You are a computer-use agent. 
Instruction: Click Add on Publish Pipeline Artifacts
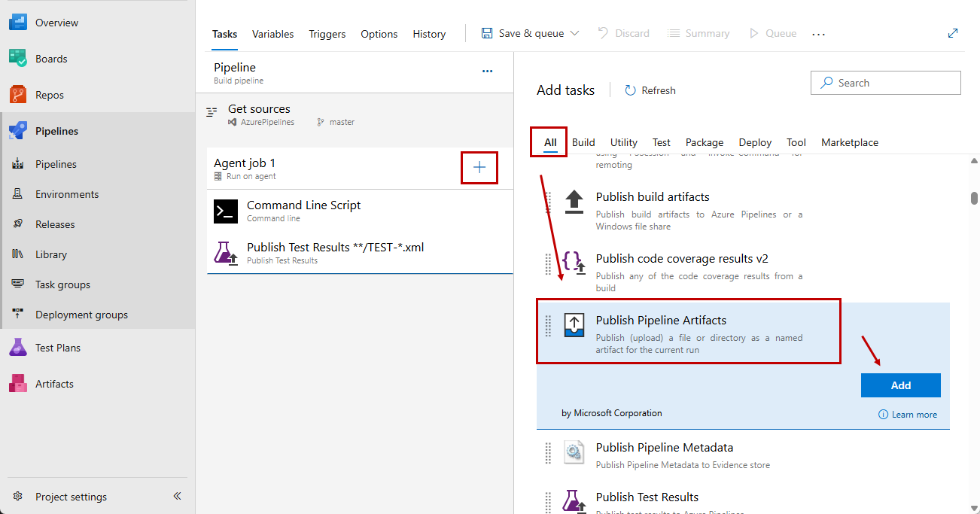click(900, 385)
